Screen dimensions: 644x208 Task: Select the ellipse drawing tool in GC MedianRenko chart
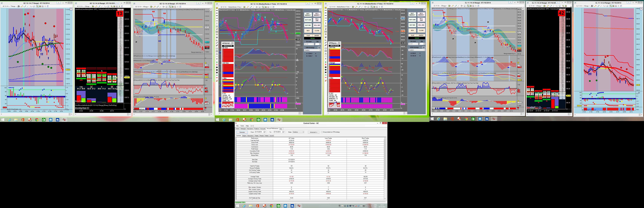(x=217, y=48)
